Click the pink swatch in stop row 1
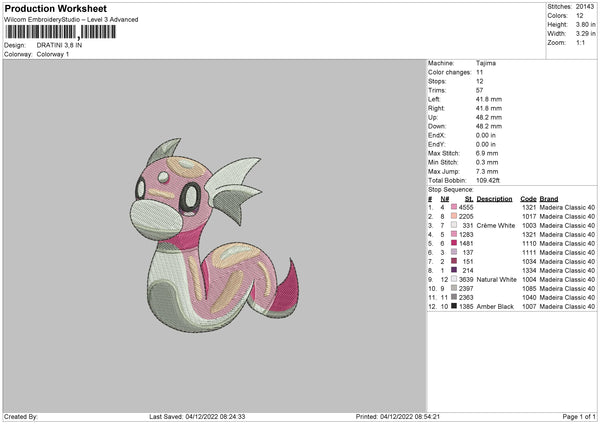Image resolution: width=600 pixels, height=424 pixels. click(454, 207)
